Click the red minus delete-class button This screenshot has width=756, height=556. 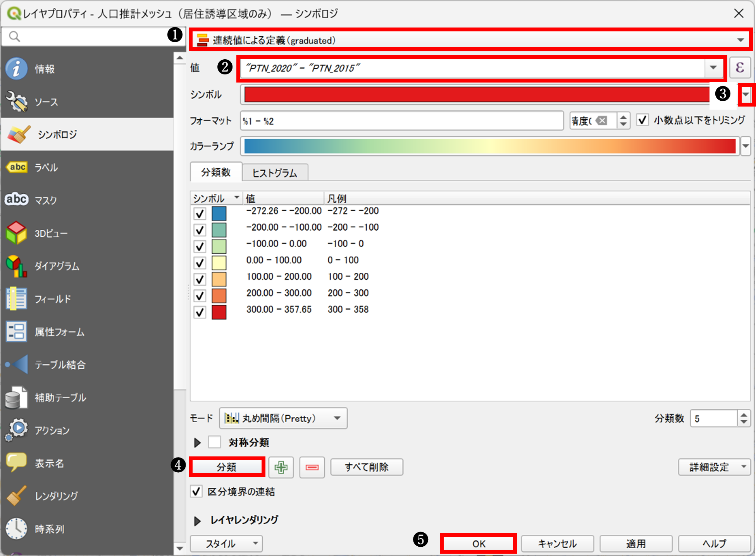tap(312, 467)
